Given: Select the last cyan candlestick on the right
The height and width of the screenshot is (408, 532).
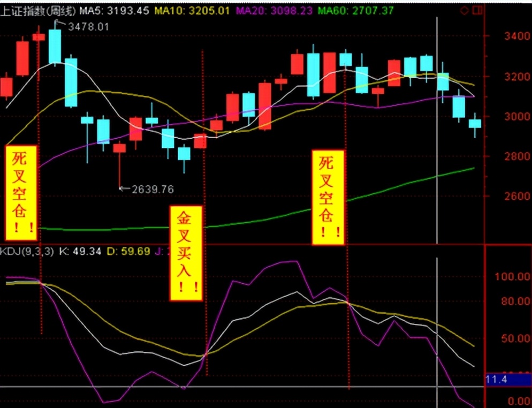Looking at the screenshot, I should tap(475, 123).
